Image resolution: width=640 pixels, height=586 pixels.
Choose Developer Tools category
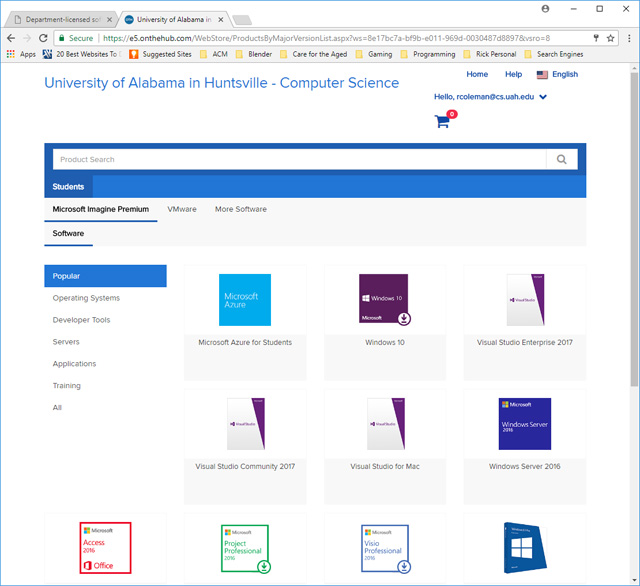click(81, 320)
